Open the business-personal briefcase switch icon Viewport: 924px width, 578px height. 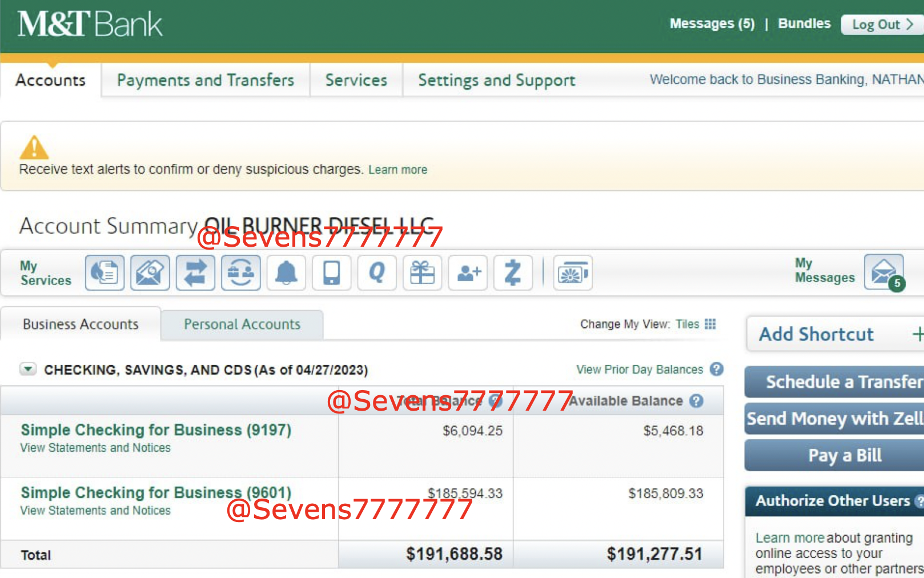(x=240, y=273)
